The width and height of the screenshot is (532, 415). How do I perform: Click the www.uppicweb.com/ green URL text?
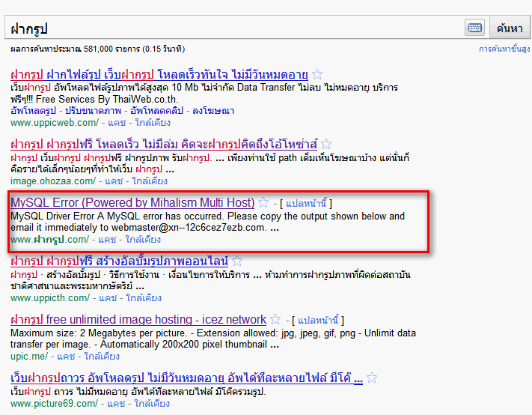pos(55,123)
